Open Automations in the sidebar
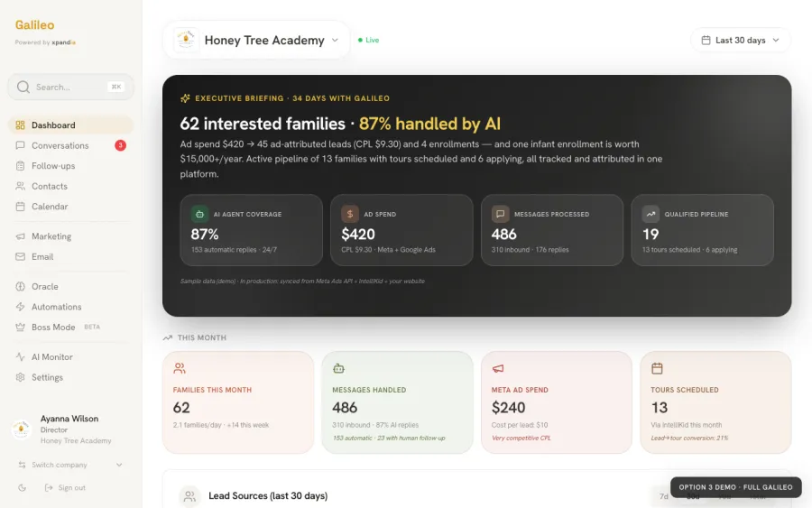Viewport: 812px width, 508px height. [x=70, y=307]
